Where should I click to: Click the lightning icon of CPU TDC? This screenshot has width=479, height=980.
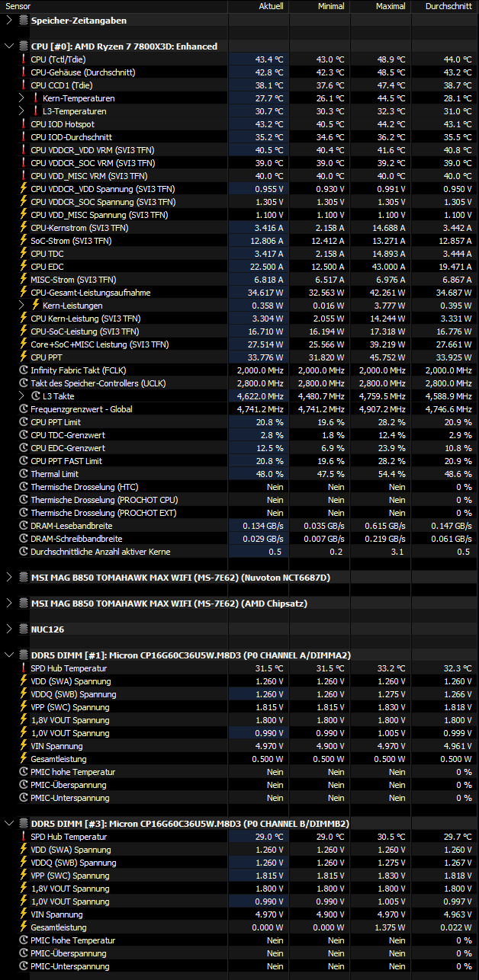(23, 254)
